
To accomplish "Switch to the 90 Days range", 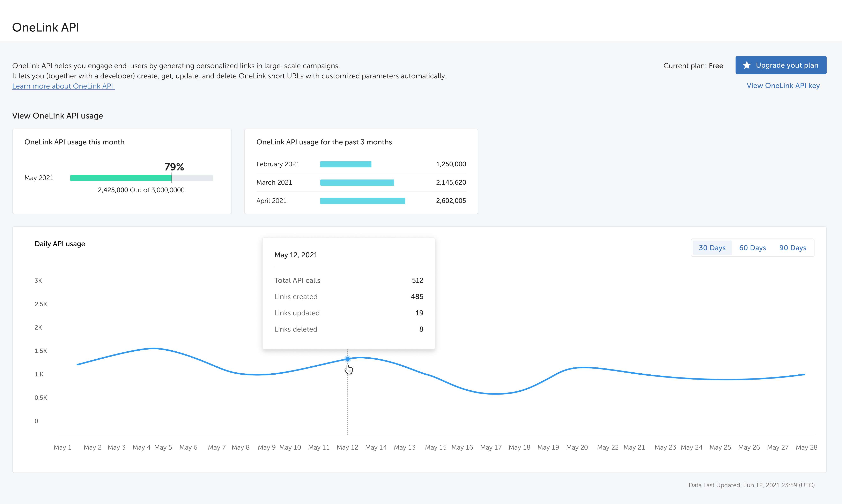I will point(792,248).
